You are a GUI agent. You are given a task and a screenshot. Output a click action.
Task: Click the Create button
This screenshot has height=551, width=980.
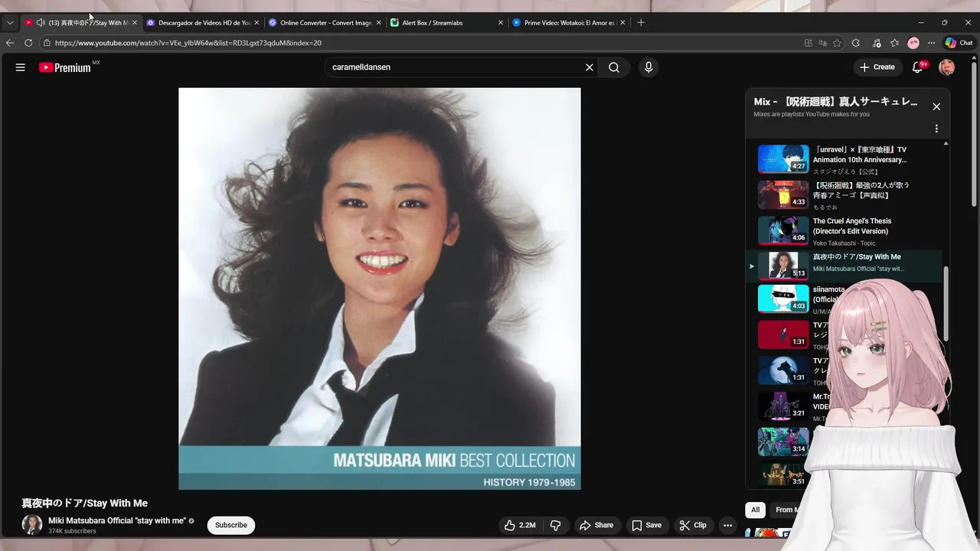coord(877,67)
